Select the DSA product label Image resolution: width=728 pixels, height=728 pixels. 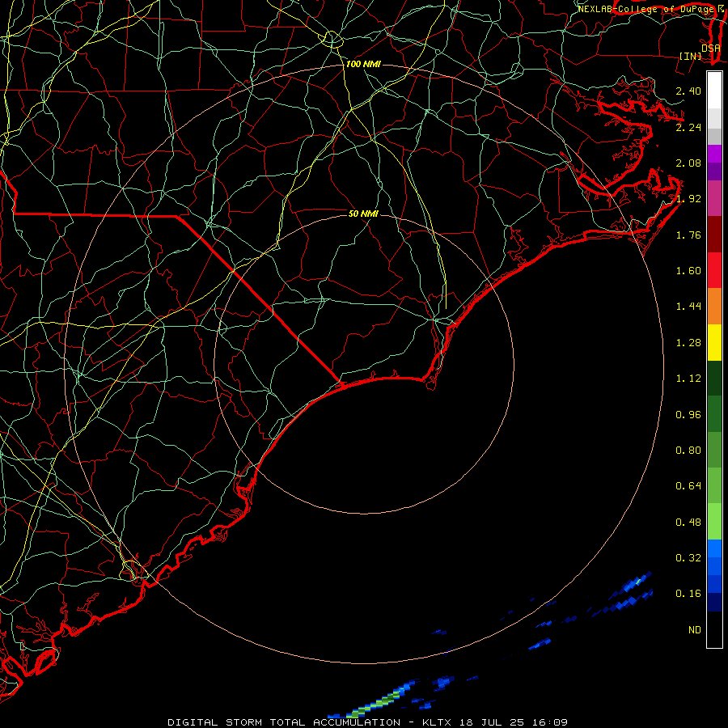pos(710,49)
